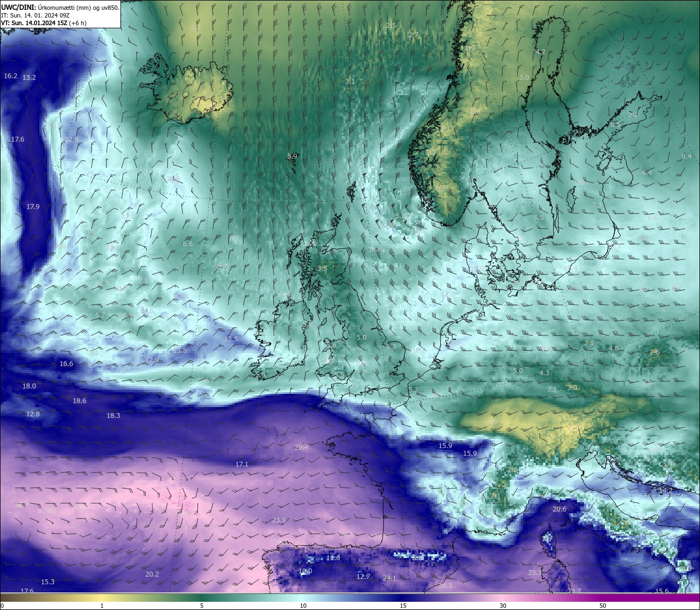Viewport: 700px width, 610px height.
Task: Click the color scale at tick 5
Action: (x=202, y=606)
